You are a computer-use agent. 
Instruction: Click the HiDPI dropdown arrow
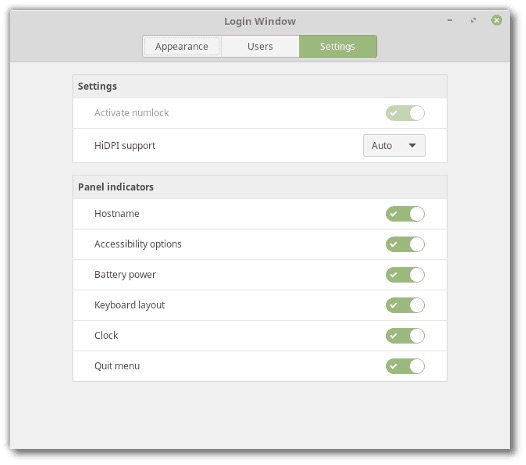[x=412, y=146]
